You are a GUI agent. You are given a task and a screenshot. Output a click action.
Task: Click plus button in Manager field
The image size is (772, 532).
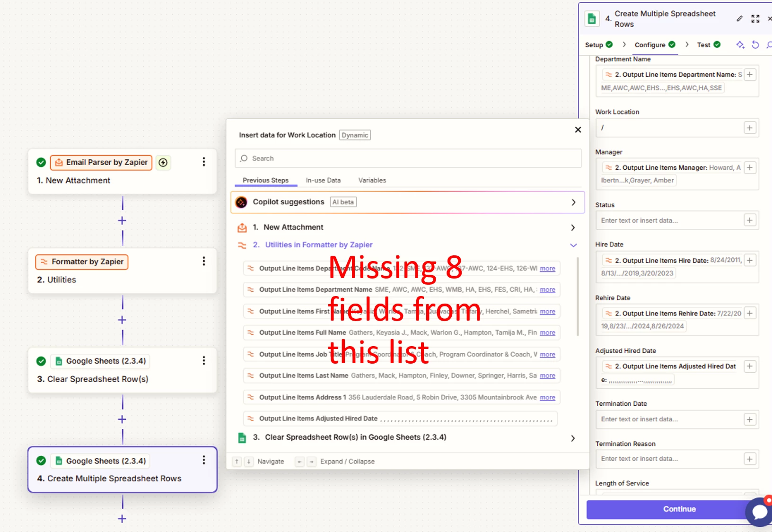coord(750,167)
